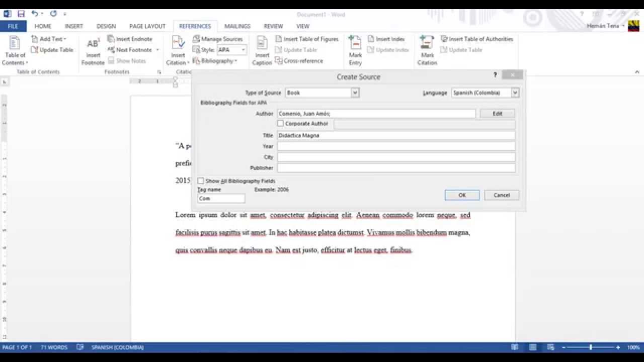The image size is (644, 362).
Task: Click the Insert Citation icon
Action: [x=178, y=51]
